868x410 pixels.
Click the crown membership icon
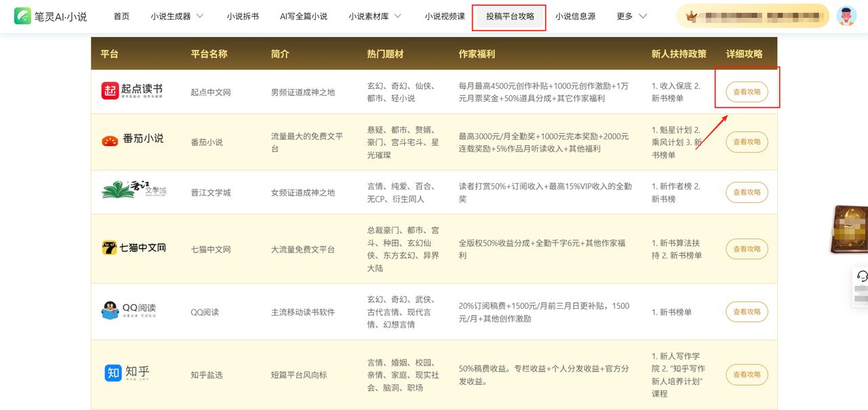(x=692, y=16)
